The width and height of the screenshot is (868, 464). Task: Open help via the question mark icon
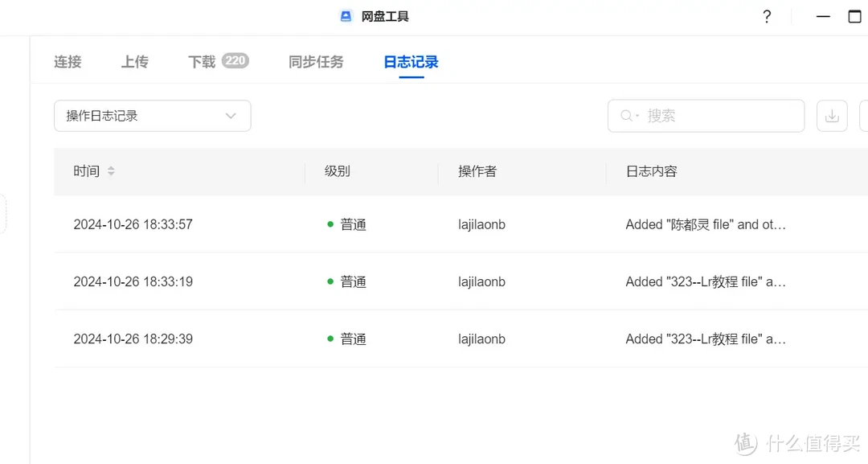[766, 16]
